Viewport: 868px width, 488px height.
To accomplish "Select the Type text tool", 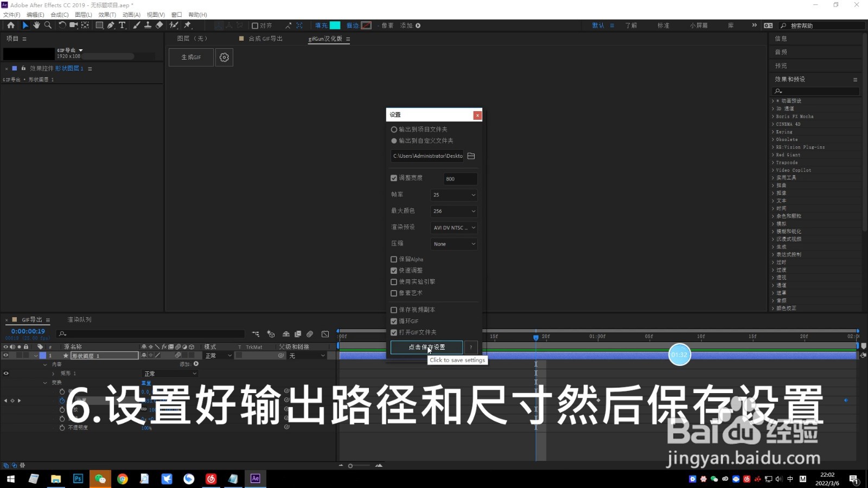I will (122, 25).
